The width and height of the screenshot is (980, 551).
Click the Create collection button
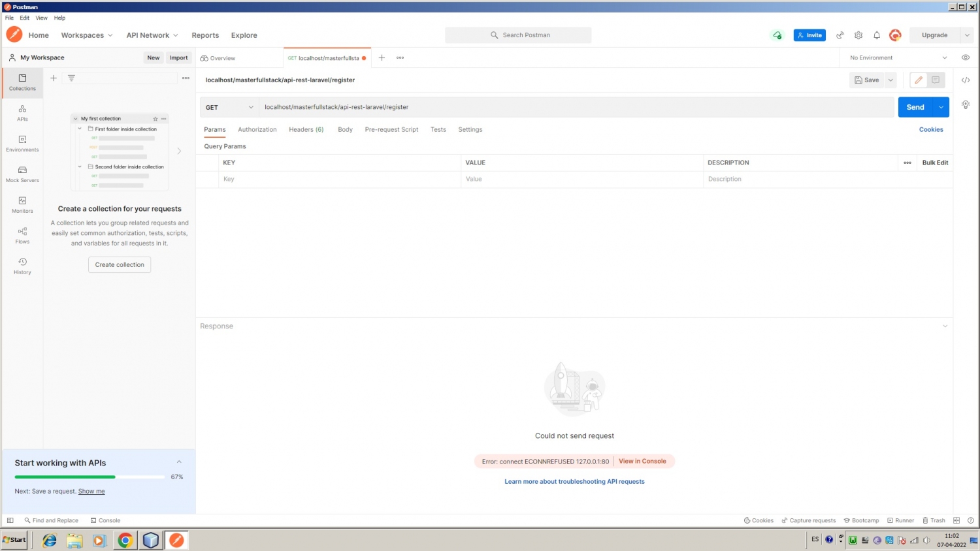(120, 264)
